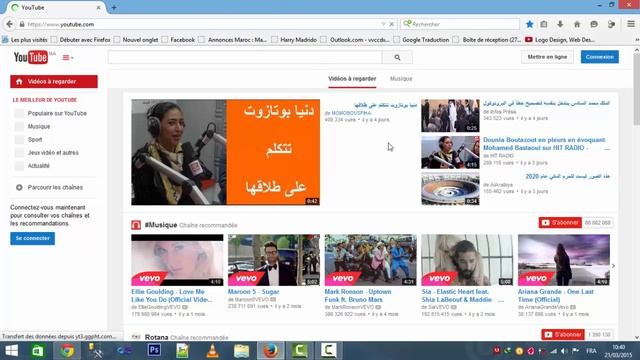Click the YouTube search input field

pyautogui.click(x=245, y=58)
